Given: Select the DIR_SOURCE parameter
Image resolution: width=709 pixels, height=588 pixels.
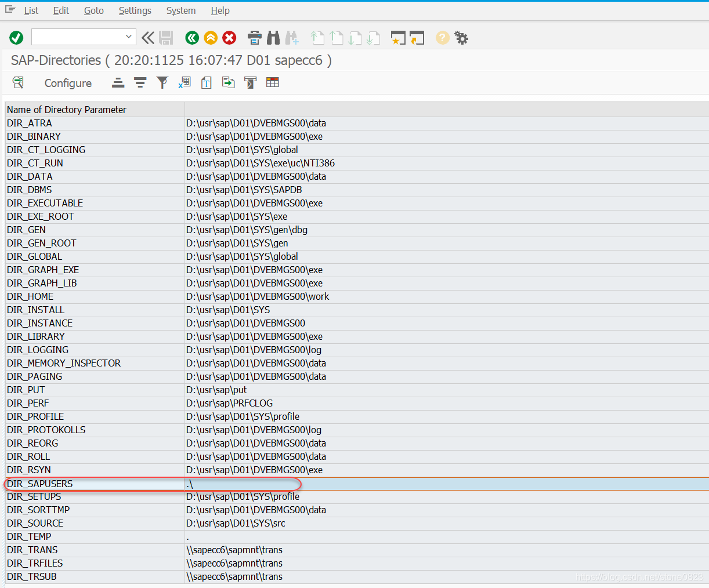Looking at the screenshot, I should 35,523.
